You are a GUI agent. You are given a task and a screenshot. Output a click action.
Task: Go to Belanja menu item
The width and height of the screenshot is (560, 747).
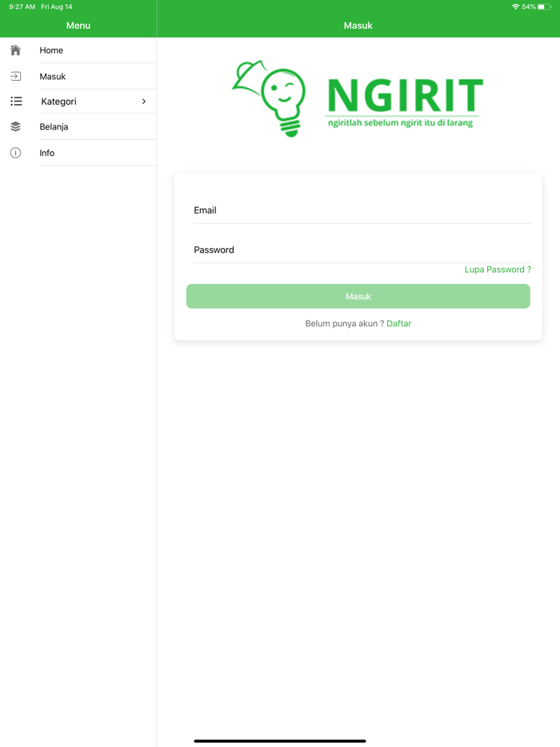tap(78, 126)
